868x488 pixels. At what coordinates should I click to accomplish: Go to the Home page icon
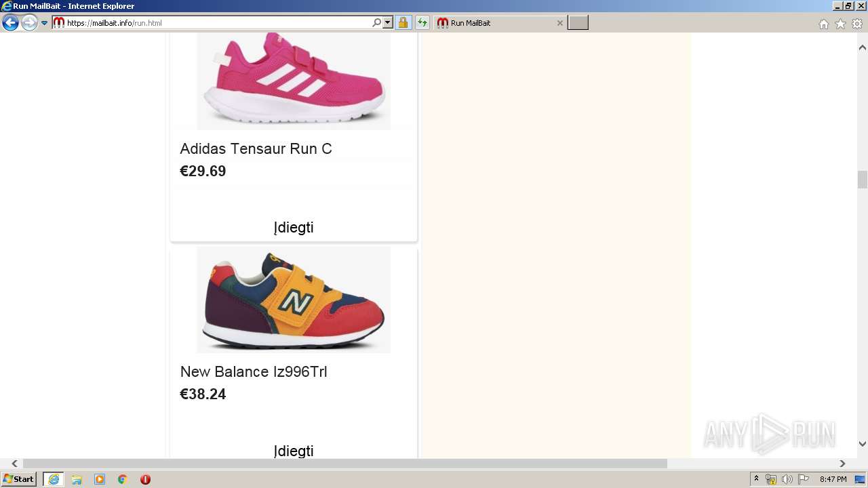click(x=823, y=24)
